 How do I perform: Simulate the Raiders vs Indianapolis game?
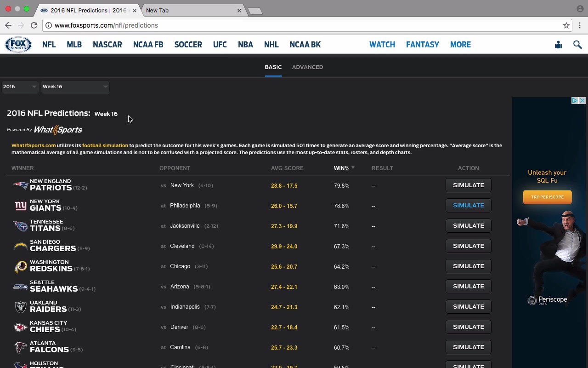(468, 307)
